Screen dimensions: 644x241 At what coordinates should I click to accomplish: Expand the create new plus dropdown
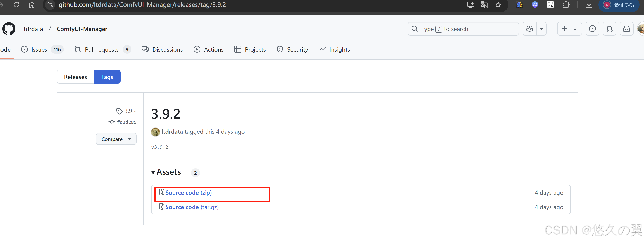[x=569, y=29]
